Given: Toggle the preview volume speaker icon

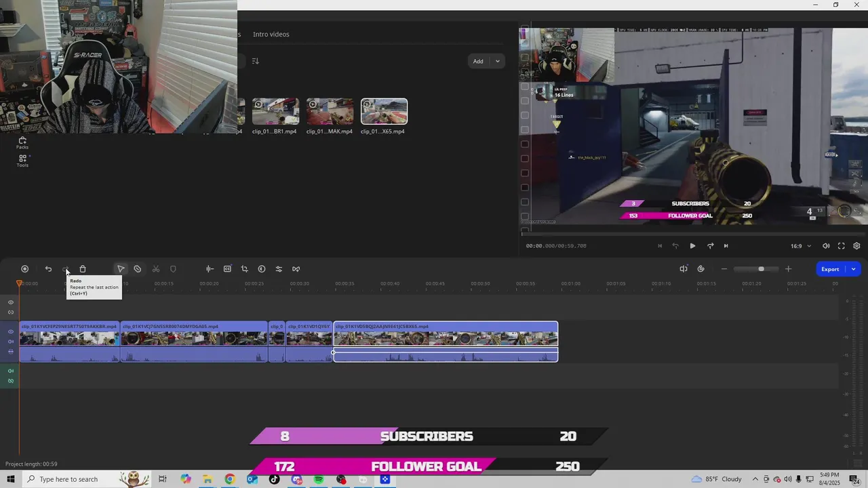Looking at the screenshot, I should pos(826,246).
